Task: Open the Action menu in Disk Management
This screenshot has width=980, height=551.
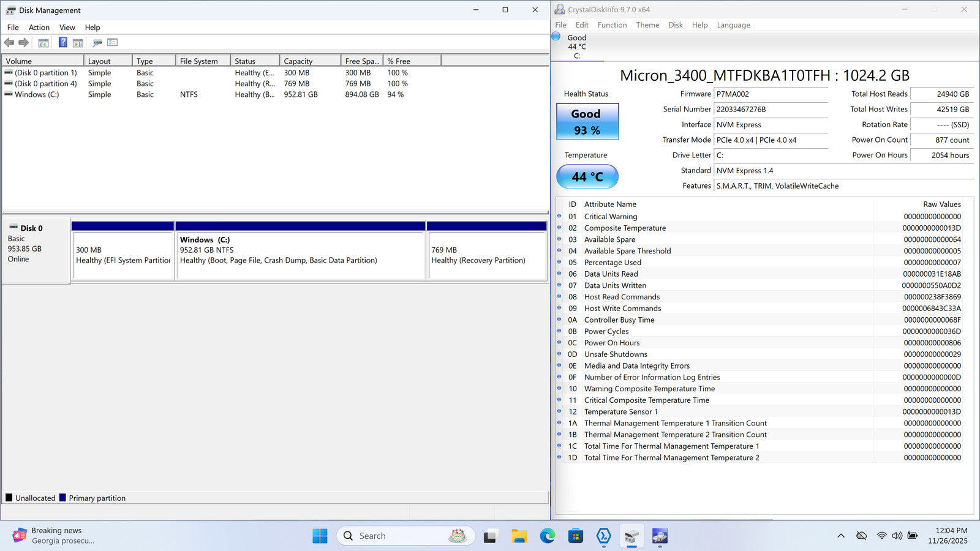Action: click(39, 28)
